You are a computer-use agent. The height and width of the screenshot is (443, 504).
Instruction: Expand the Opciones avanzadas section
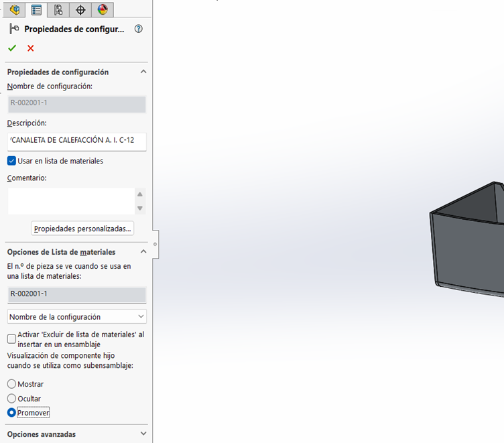click(143, 434)
